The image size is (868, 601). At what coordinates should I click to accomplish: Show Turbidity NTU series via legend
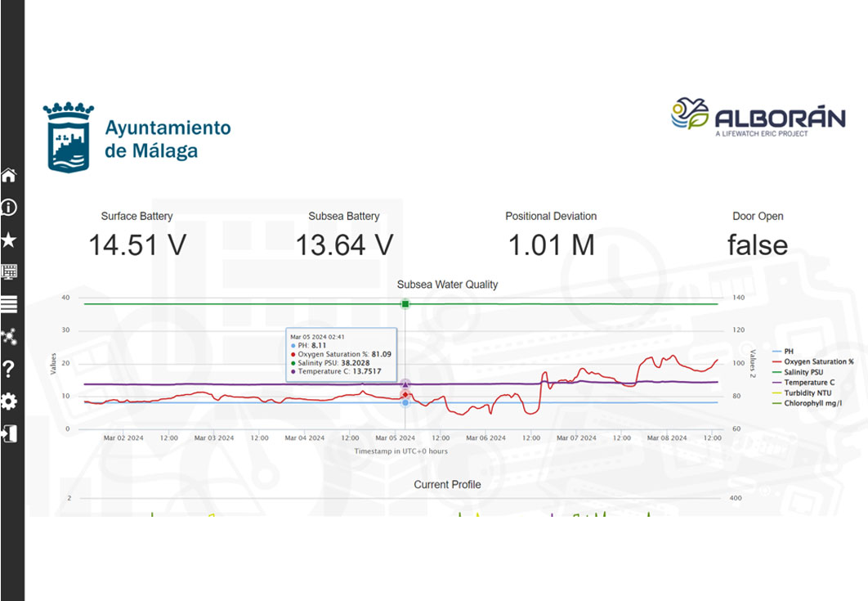(x=808, y=393)
